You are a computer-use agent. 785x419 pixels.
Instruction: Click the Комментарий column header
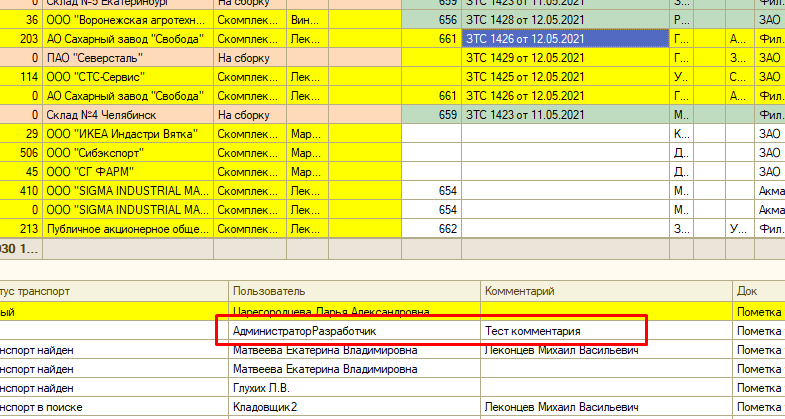(x=606, y=291)
